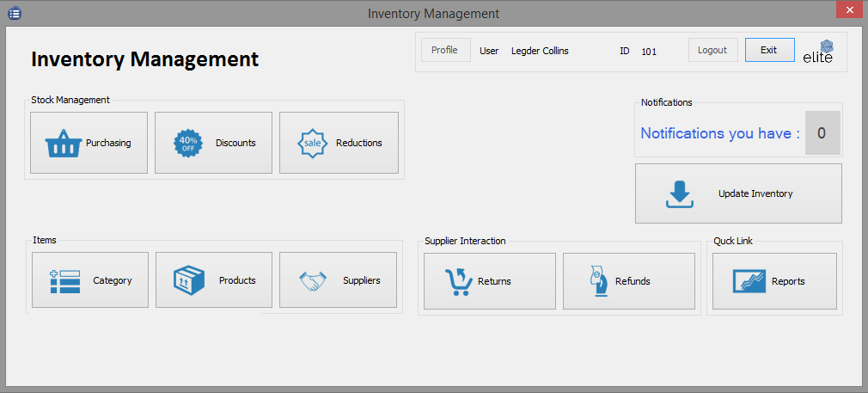Click the Category list icon
Screen dimensions: 868x393
pyautogui.click(x=65, y=281)
